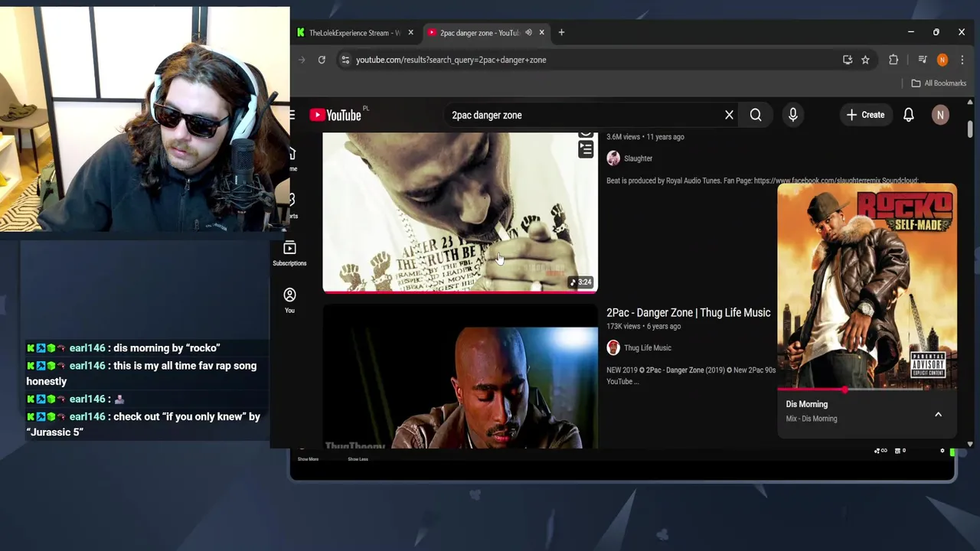Open the Slaughter channel avatar
Viewport: 980px width, 551px height.
pos(613,158)
